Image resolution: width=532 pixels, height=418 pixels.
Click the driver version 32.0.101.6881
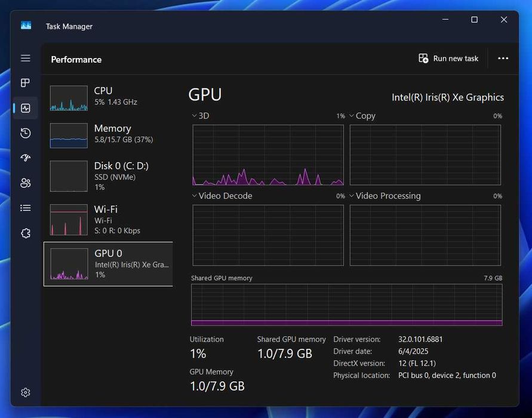coord(420,339)
